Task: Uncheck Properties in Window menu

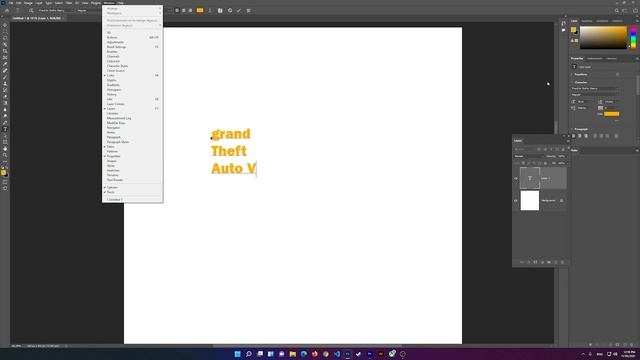Action: 132,156
